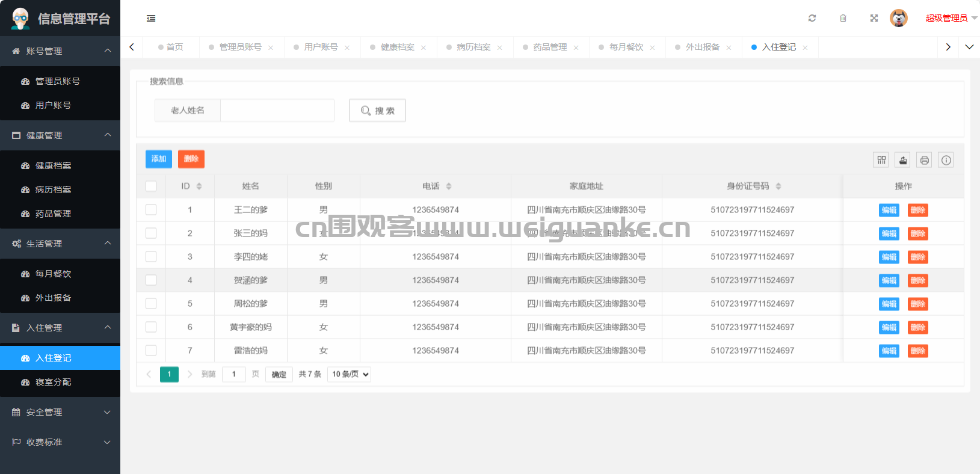980x474 pixels.
Task: Sort by the 电话 column arrows
Action: [x=449, y=186]
